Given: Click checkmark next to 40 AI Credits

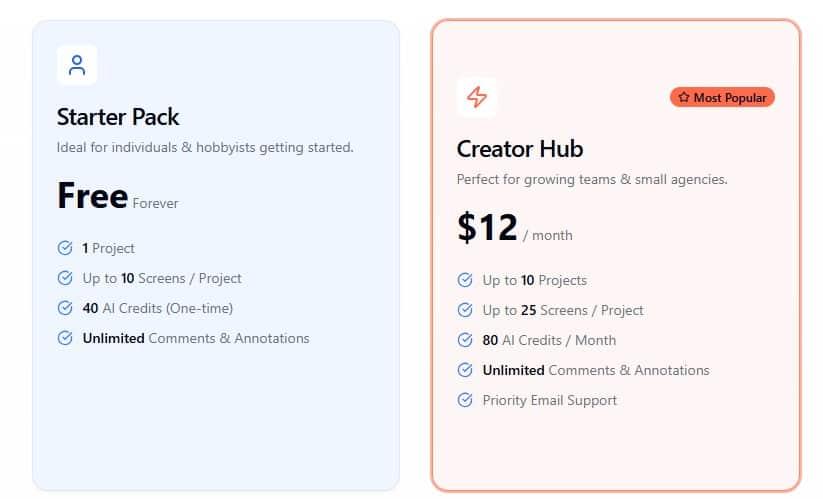Looking at the screenshot, I should [65, 308].
